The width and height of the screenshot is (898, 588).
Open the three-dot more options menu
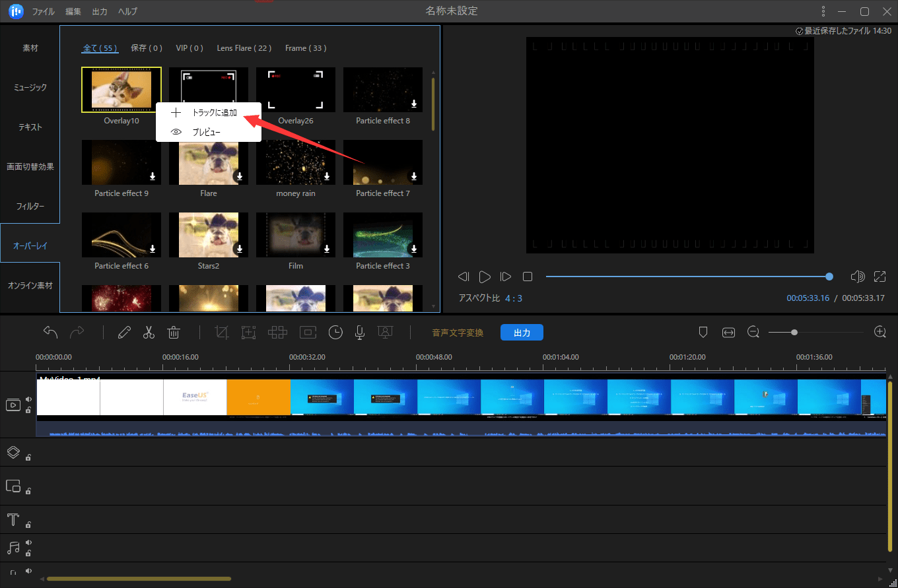[x=823, y=11]
